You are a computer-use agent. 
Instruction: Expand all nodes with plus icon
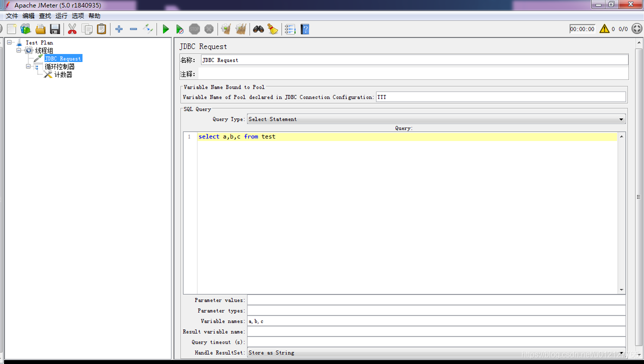[x=119, y=29]
